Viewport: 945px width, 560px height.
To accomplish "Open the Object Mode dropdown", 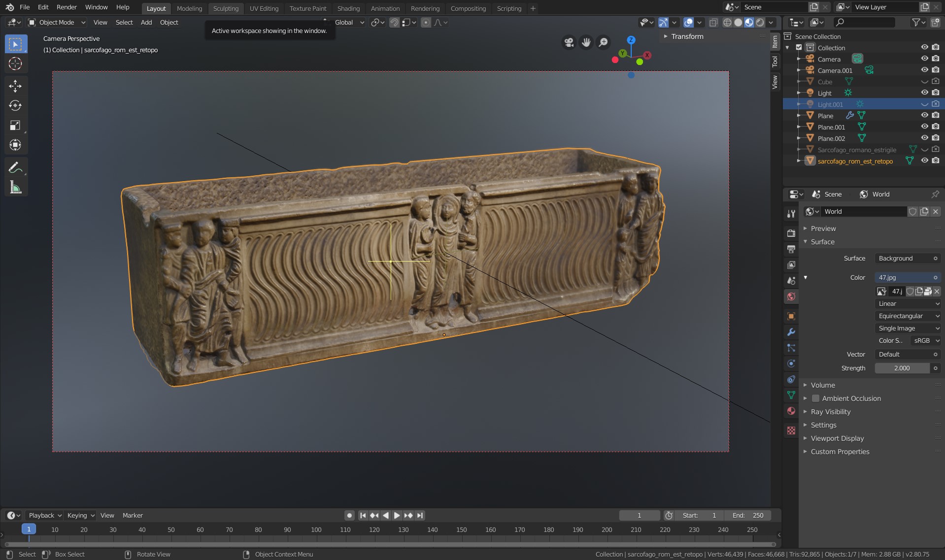I will click(57, 22).
